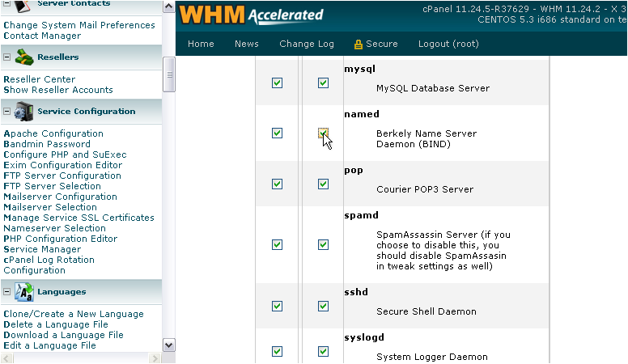Viewport: 628px width, 364px height.
Task: Click the Server Contacts section icon
Action: (23, 6)
